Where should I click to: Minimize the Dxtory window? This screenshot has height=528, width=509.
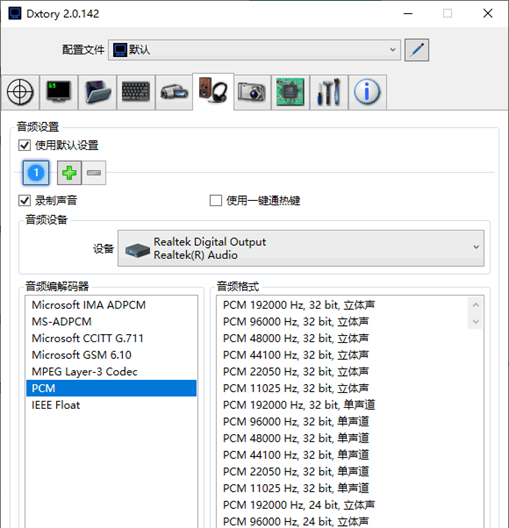[x=408, y=14]
